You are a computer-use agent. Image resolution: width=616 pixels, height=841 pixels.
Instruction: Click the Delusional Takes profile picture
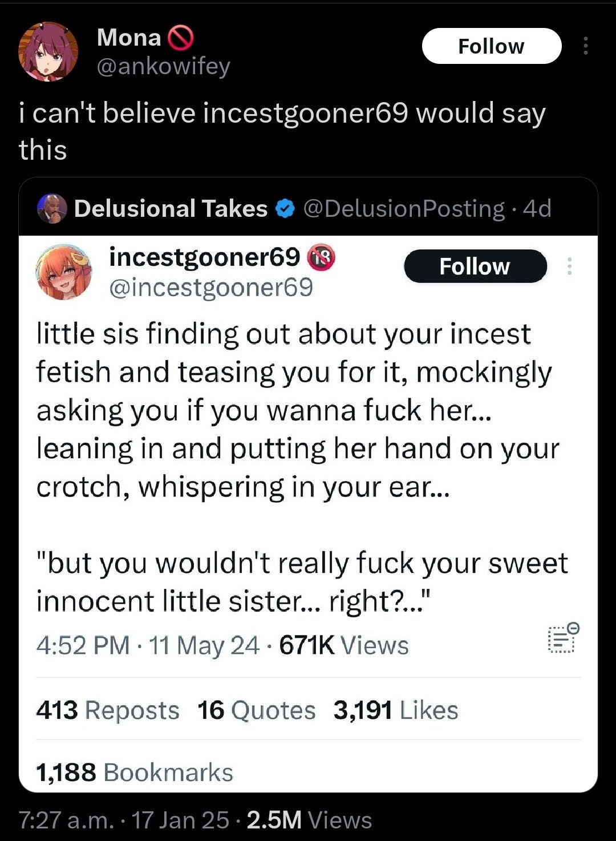pyautogui.click(x=52, y=208)
